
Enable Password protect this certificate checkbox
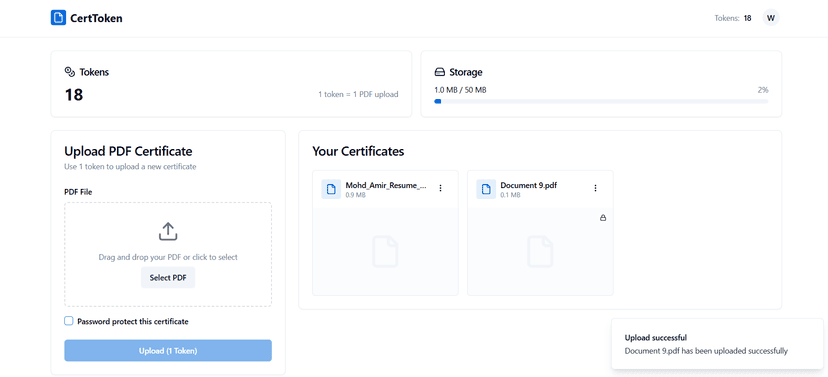[69, 321]
